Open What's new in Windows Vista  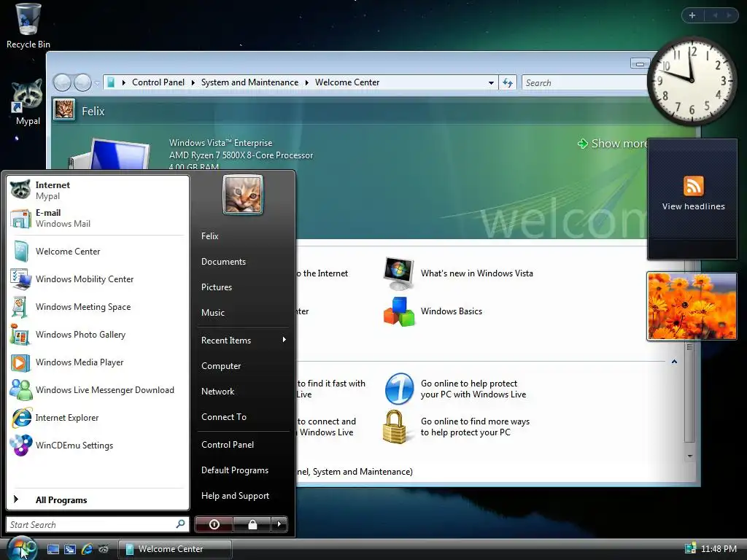[x=458, y=273]
